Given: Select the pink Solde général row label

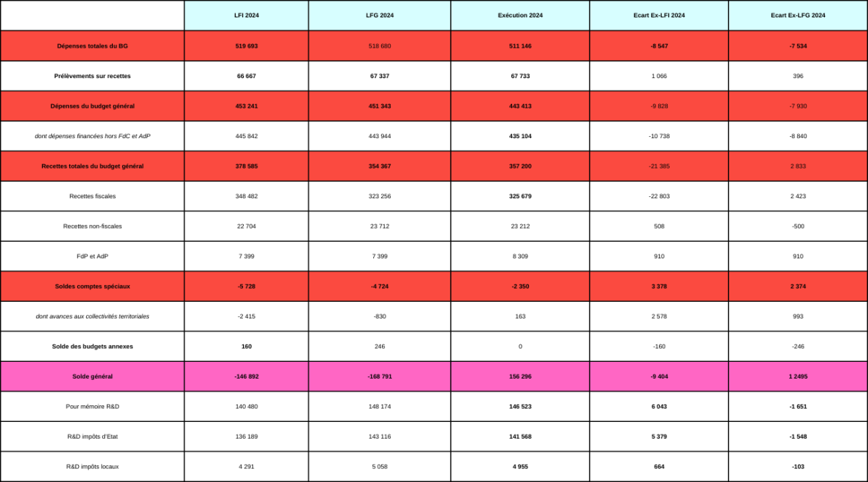Looking at the screenshot, I should pos(93,376).
